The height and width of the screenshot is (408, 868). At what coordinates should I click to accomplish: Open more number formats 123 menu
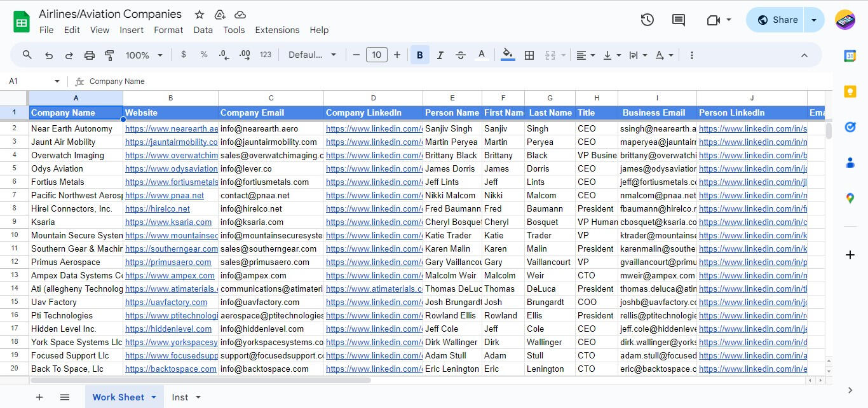point(266,55)
